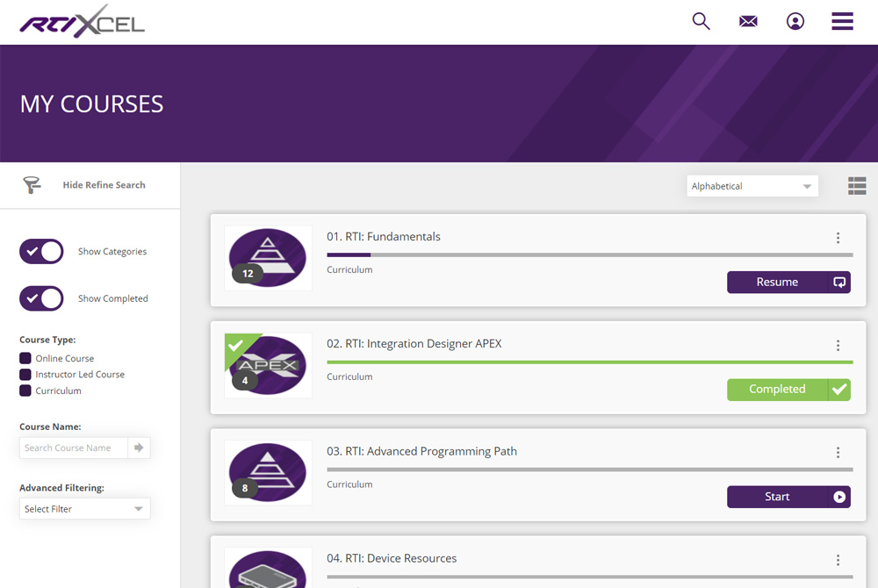The height and width of the screenshot is (588, 878).
Task: Start the Advanced Programming Path course
Action: [x=788, y=497]
